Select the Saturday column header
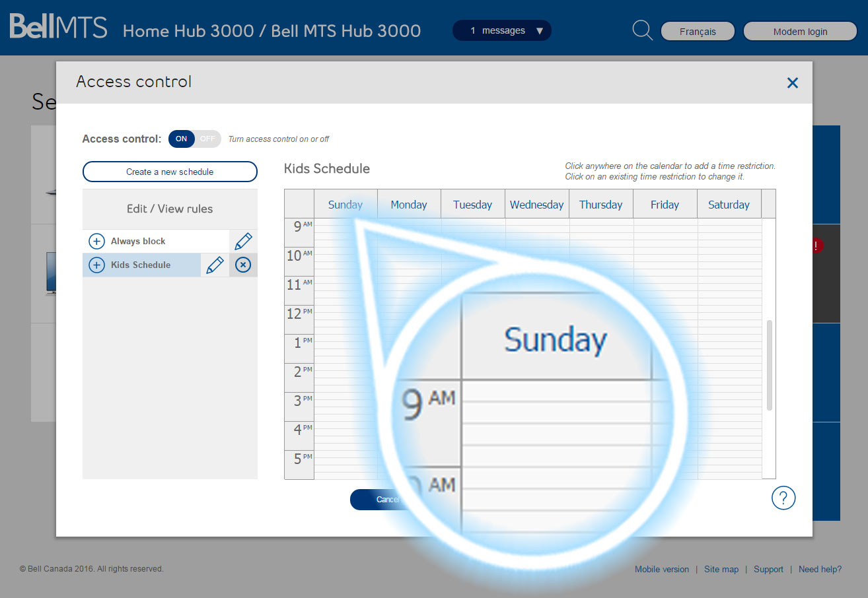The image size is (868, 598). [729, 205]
